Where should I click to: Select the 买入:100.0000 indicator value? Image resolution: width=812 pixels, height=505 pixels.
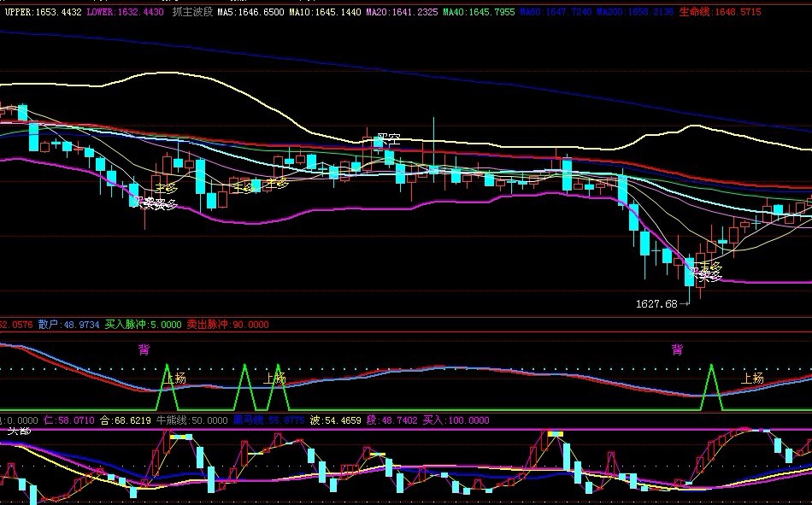tap(456, 420)
